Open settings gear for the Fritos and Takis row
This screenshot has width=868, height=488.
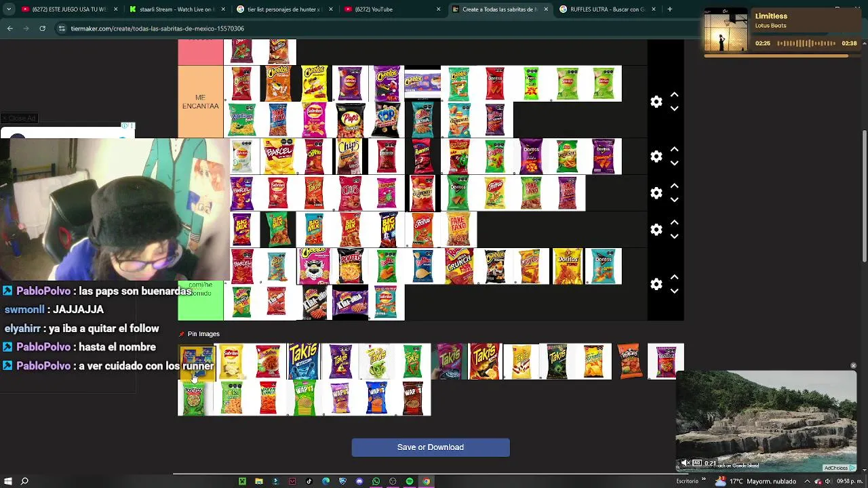[656, 193]
